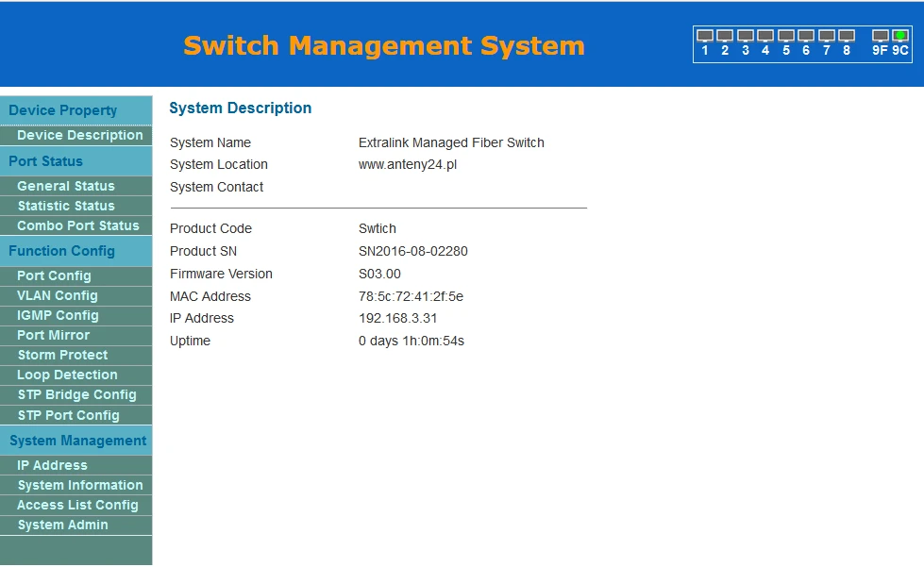Click the port 3 status icon
924x567 pixels.
click(x=746, y=36)
